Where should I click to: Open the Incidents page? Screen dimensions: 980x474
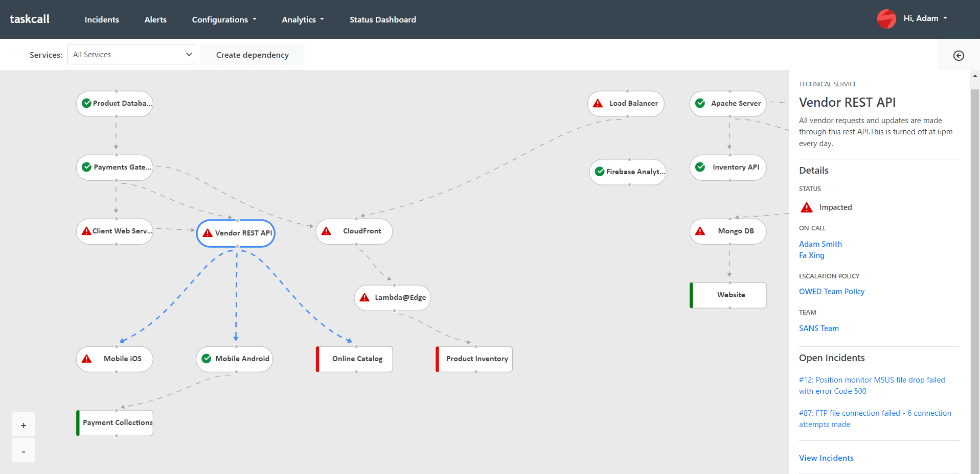(x=102, y=19)
